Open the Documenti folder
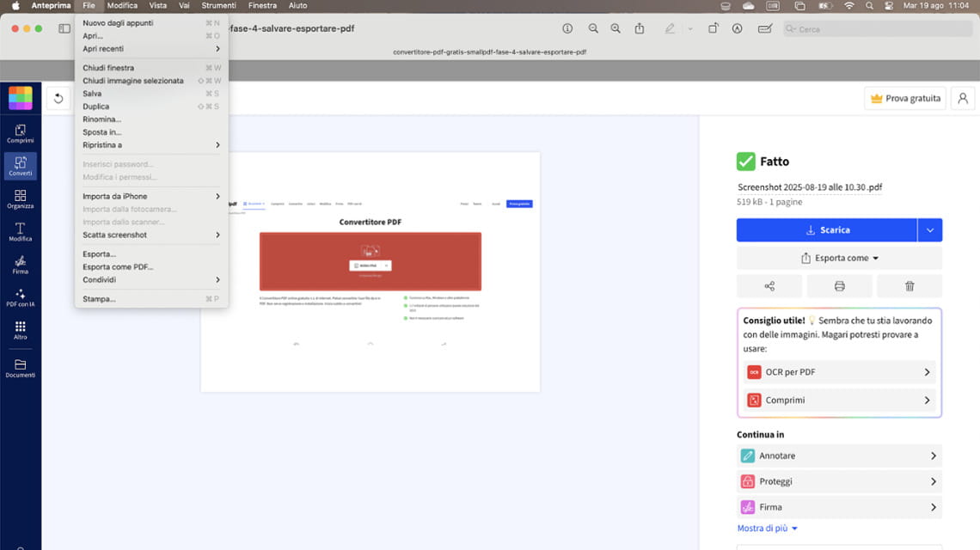The height and width of the screenshot is (550, 980). tap(21, 368)
